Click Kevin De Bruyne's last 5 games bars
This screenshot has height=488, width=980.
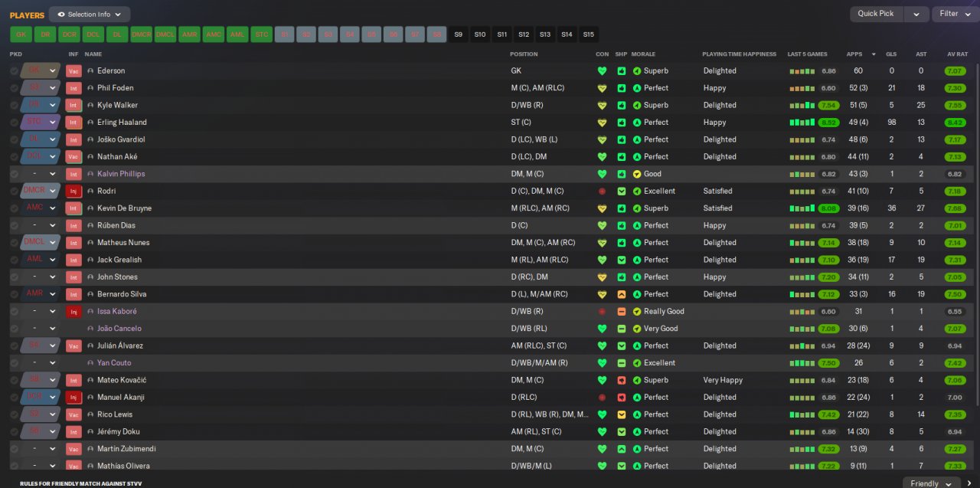click(x=802, y=208)
